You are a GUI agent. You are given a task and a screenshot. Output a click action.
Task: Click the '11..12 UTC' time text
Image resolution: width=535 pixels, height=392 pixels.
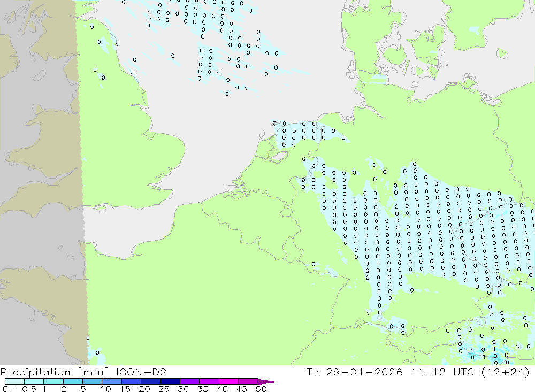point(442,372)
